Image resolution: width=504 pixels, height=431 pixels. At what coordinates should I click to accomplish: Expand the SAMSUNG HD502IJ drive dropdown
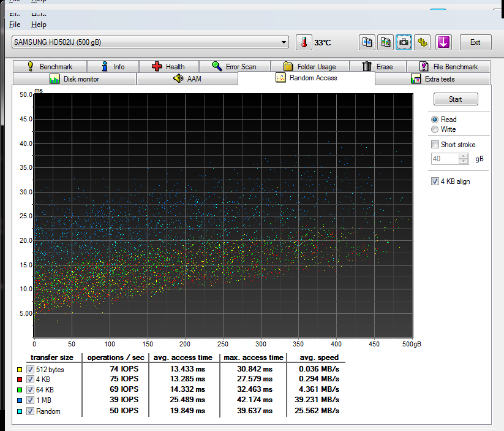[x=283, y=42]
